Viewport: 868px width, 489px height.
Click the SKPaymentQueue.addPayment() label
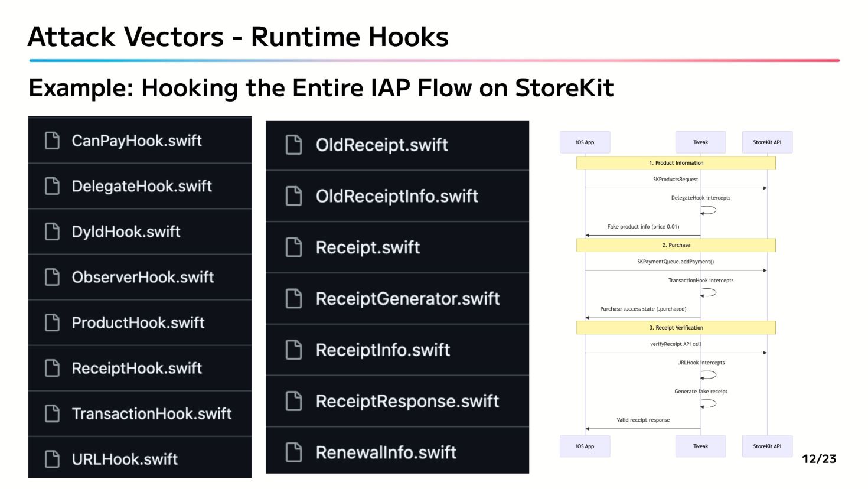pyautogui.click(x=676, y=262)
